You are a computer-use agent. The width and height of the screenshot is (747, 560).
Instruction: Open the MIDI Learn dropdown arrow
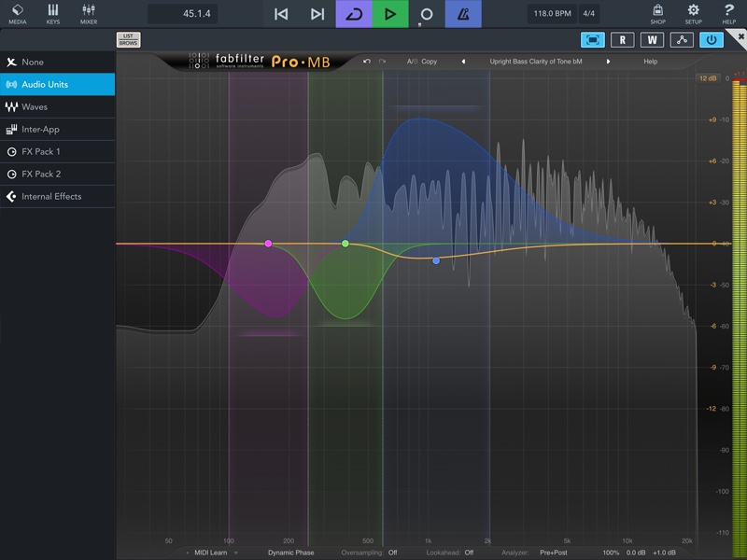pos(236,553)
